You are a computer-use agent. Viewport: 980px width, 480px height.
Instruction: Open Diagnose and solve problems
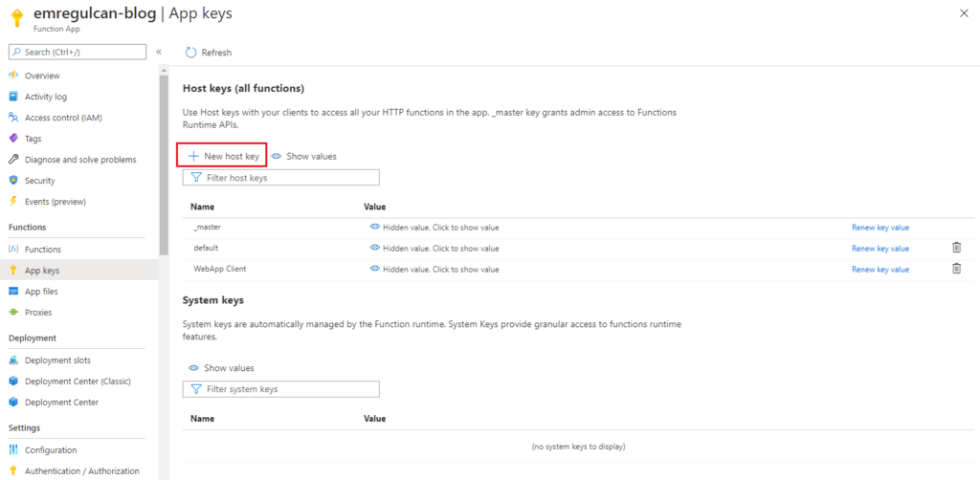(80, 160)
